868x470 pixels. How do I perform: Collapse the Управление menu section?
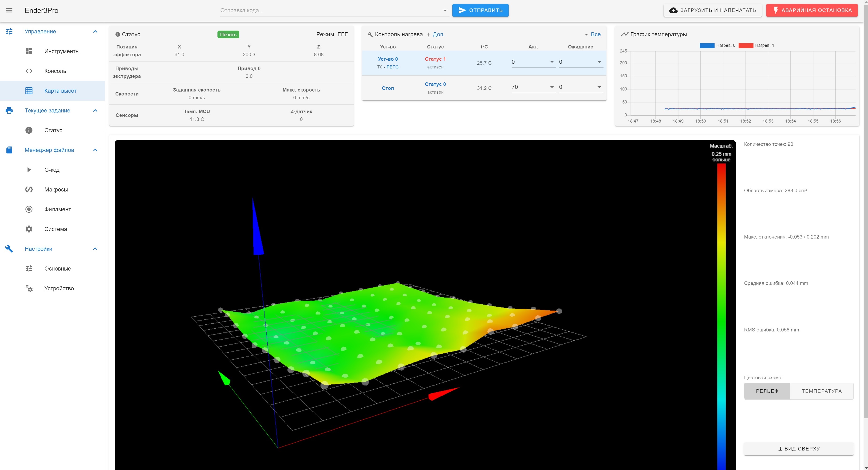tap(95, 31)
